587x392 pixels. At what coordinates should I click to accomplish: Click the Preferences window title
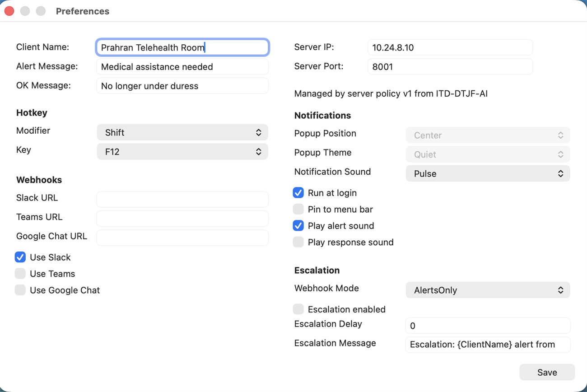[83, 11]
